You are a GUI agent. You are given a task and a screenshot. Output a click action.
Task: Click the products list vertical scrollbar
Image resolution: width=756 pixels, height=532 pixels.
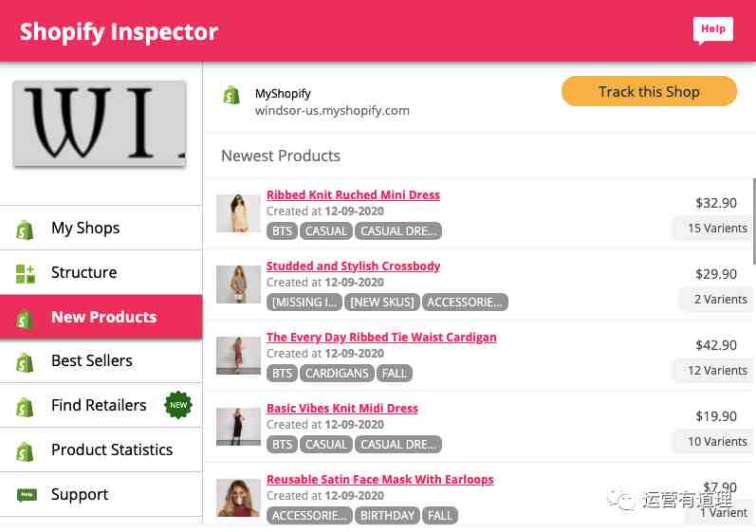pyautogui.click(x=753, y=222)
